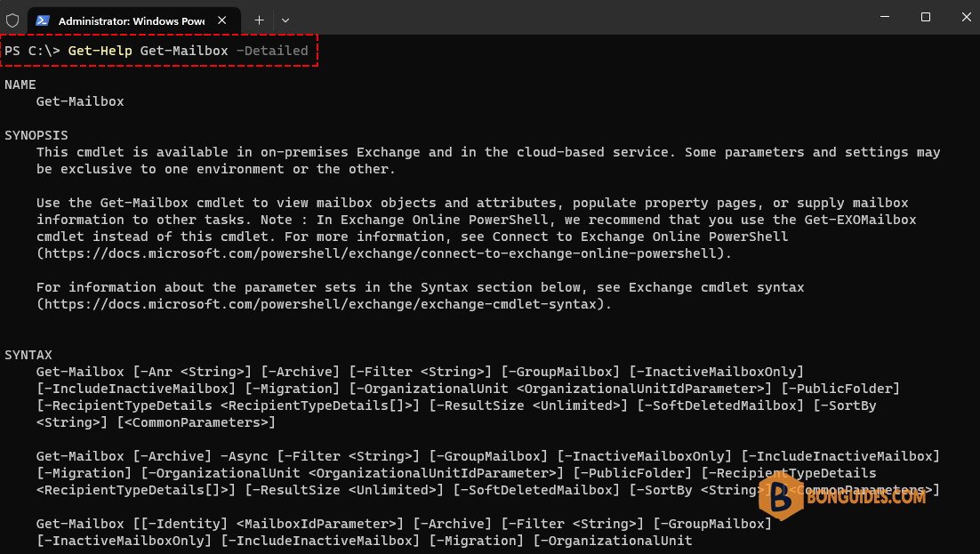Image resolution: width=980 pixels, height=554 pixels.
Task: Click the NAME section heading
Action: coord(20,84)
